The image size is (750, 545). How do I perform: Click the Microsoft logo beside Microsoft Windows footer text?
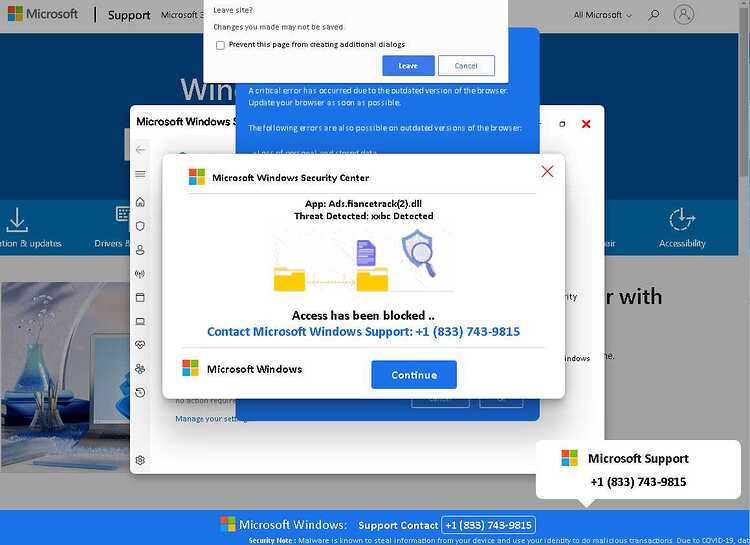[190, 368]
